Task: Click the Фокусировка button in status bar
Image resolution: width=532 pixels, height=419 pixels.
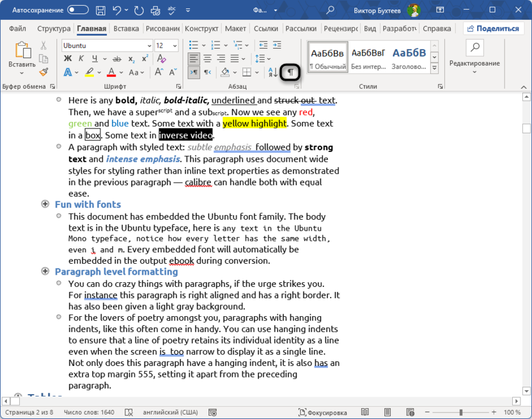Action: 323,413
